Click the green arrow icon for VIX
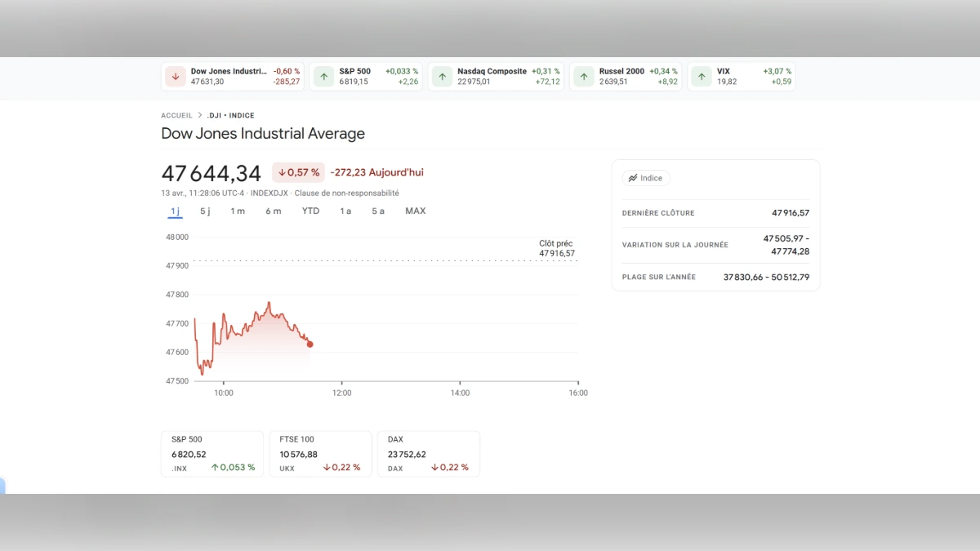The height and width of the screenshot is (551, 980). (x=702, y=77)
